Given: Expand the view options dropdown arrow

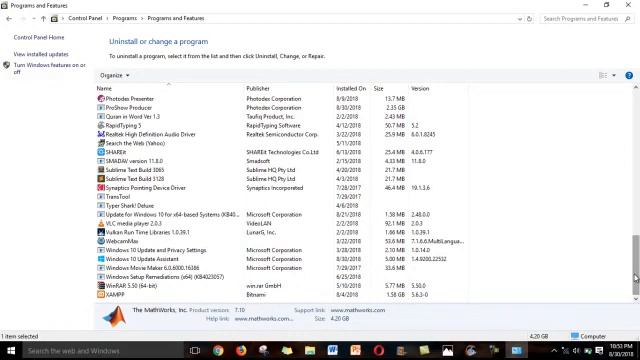Looking at the screenshot, I should 614,76.
